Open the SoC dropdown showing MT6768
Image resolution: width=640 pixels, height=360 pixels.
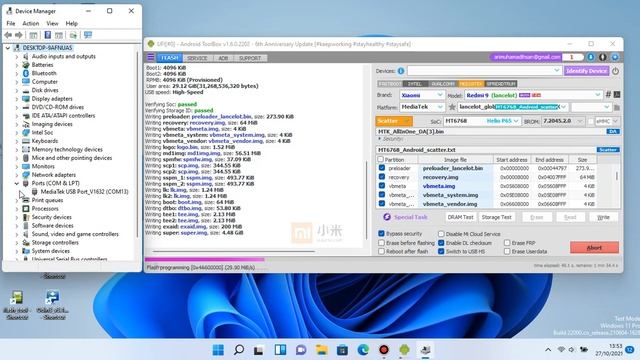482,121
